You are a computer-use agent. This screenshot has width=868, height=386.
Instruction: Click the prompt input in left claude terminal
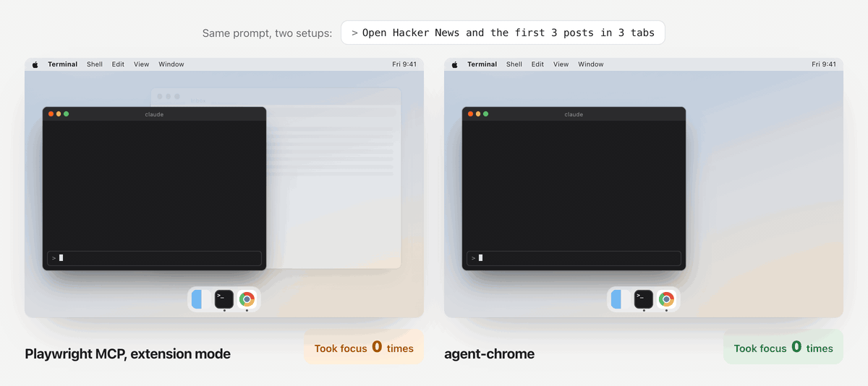coord(154,258)
